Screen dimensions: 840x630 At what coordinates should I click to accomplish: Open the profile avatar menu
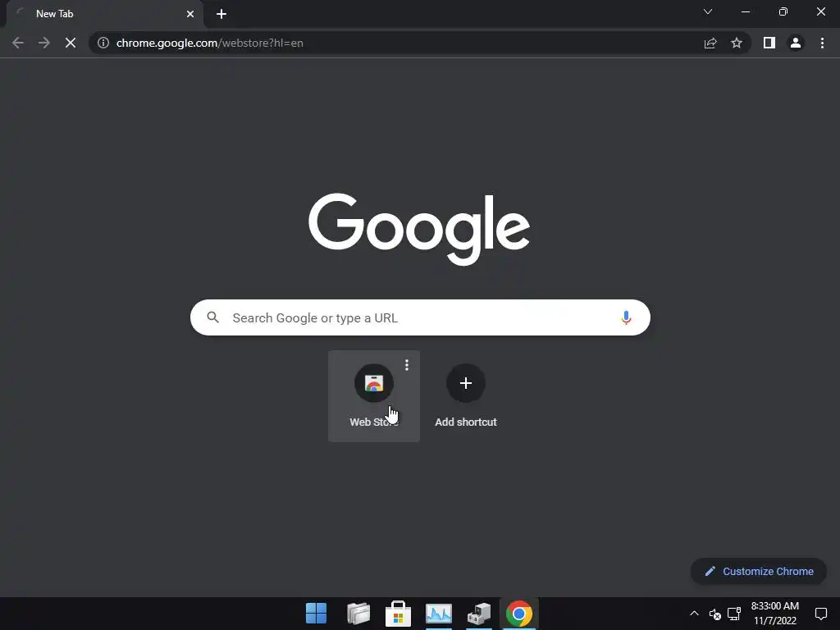click(x=796, y=43)
